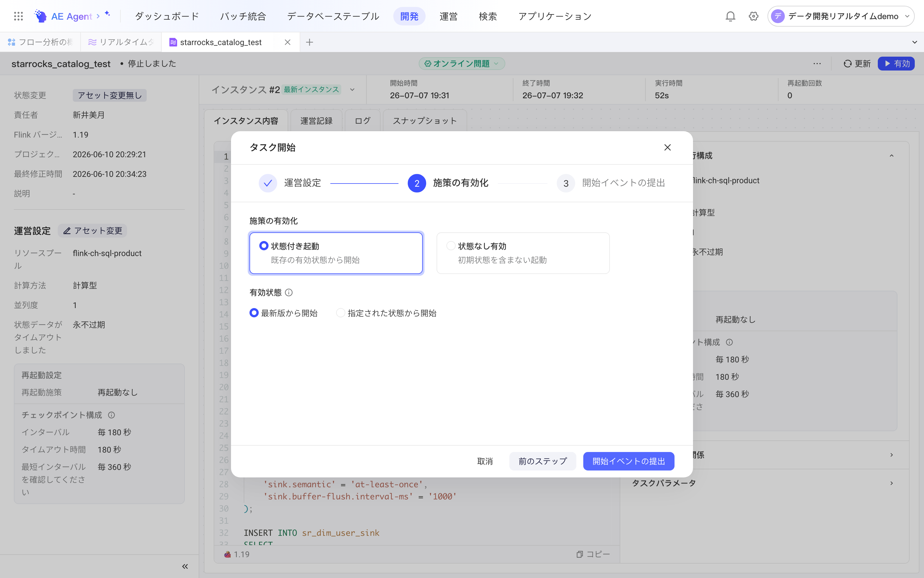Click the completed 運営設定 step checkmark
Image resolution: width=924 pixels, height=578 pixels.
click(x=268, y=183)
